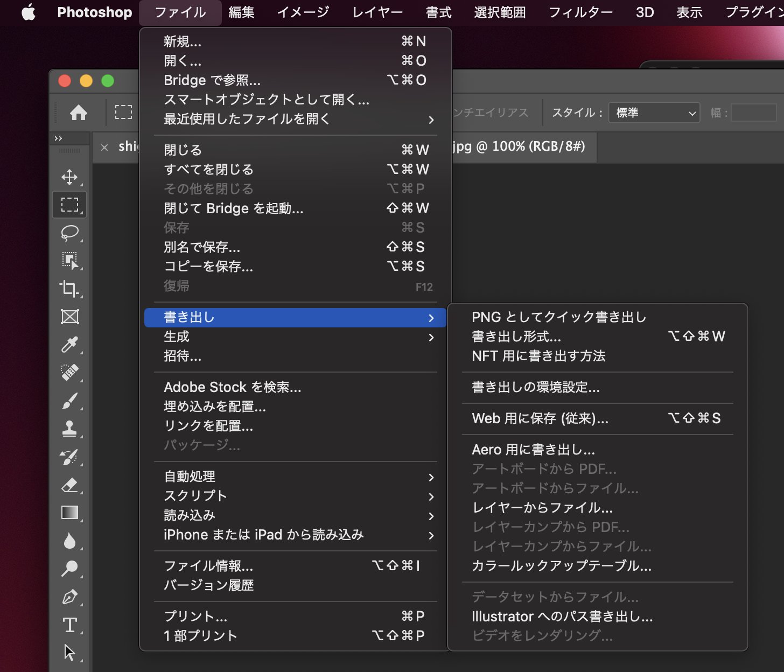Select the History Brush tool

[69, 457]
